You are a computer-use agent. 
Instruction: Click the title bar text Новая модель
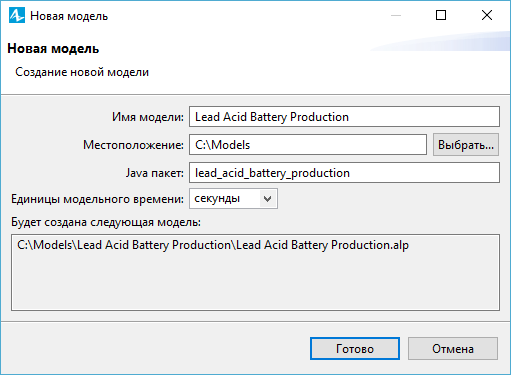coord(69,16)
